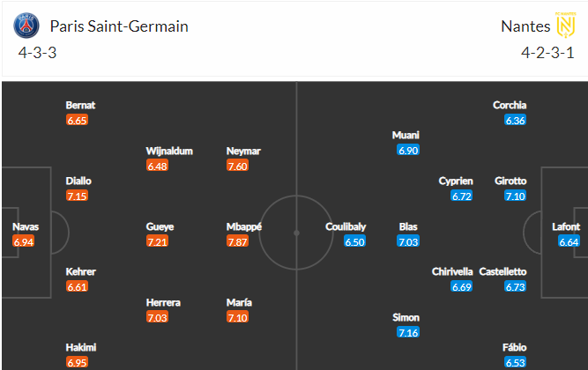Open the Paris Saint-Germain team link
The height and width of the screenshot is (370, 588).
[119, 26]
